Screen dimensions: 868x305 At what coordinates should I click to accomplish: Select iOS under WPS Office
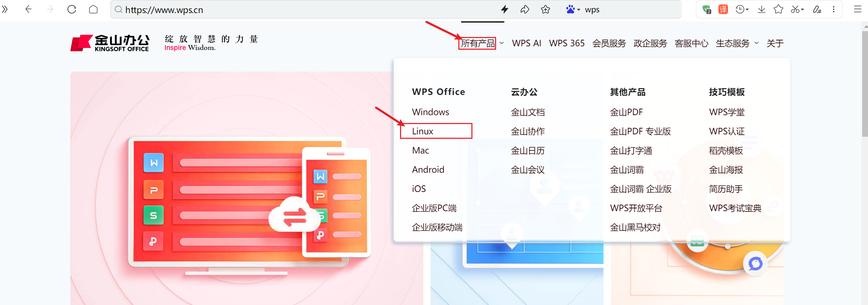tap(419, 189)
